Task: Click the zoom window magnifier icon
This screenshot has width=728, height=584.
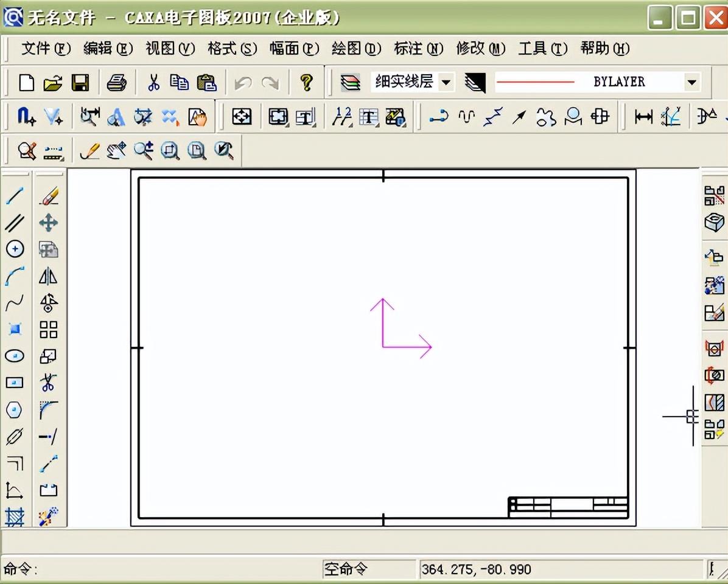Action: [x=170, y=151]
